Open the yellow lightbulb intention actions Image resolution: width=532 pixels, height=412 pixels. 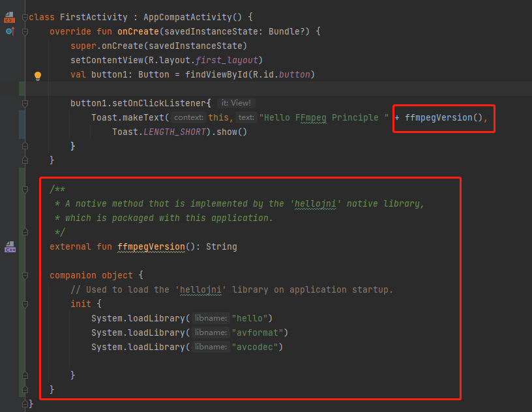(x=38, y=76)
